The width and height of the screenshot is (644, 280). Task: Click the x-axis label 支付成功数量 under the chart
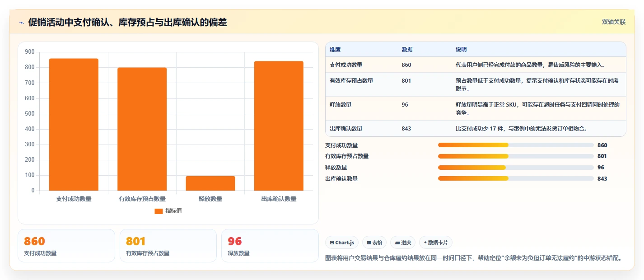(74, 199)
